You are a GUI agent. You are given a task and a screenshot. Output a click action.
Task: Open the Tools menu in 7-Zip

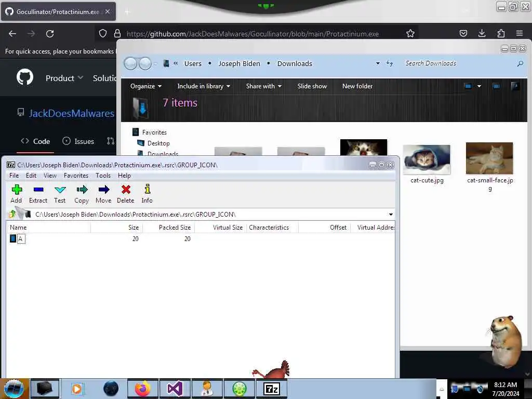[103, 176]
